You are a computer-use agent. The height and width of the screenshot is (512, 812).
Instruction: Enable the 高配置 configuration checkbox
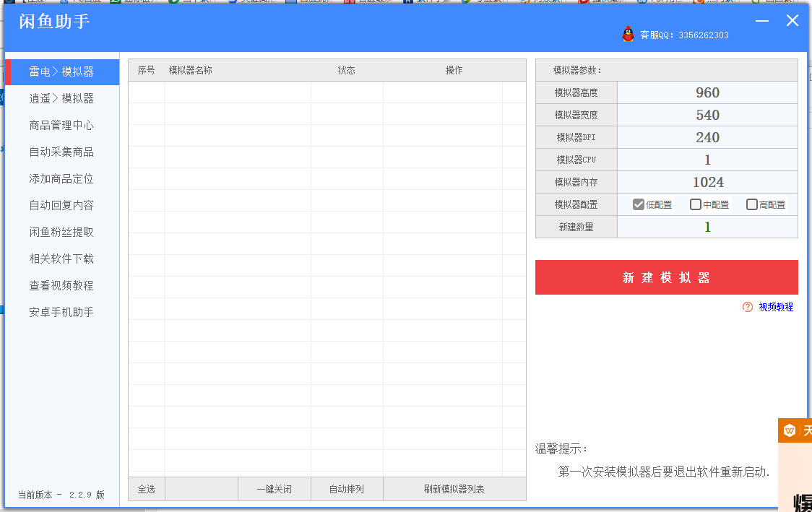coord(751,204)
